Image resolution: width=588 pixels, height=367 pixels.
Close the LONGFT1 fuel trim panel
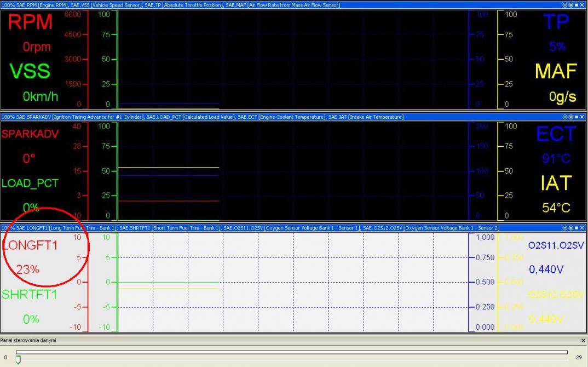tap(582, 227)
